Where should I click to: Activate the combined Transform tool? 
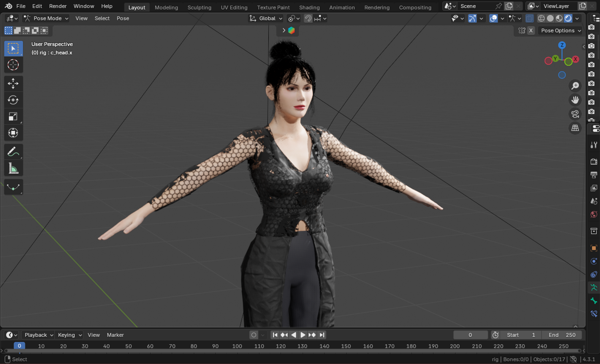point(13,133)
